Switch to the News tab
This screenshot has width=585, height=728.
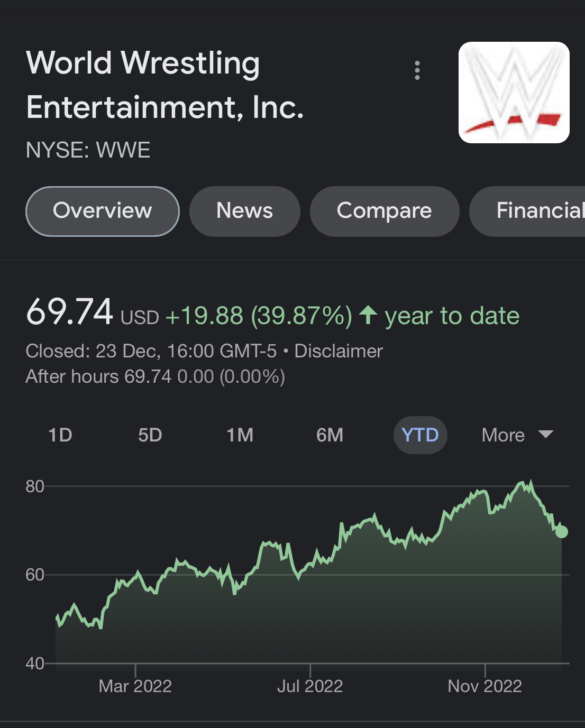[x=245, y=211]
